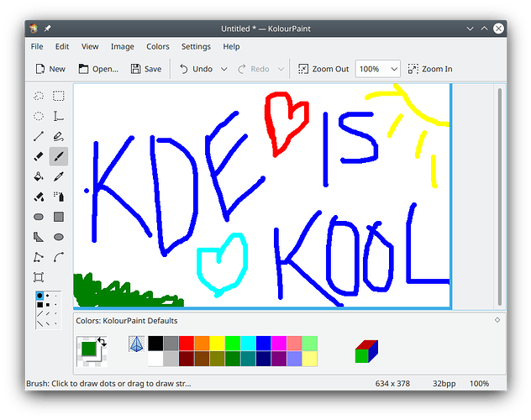Open the Settings menu
This screenshot has height=420, width=531.
tap(196, 47)
